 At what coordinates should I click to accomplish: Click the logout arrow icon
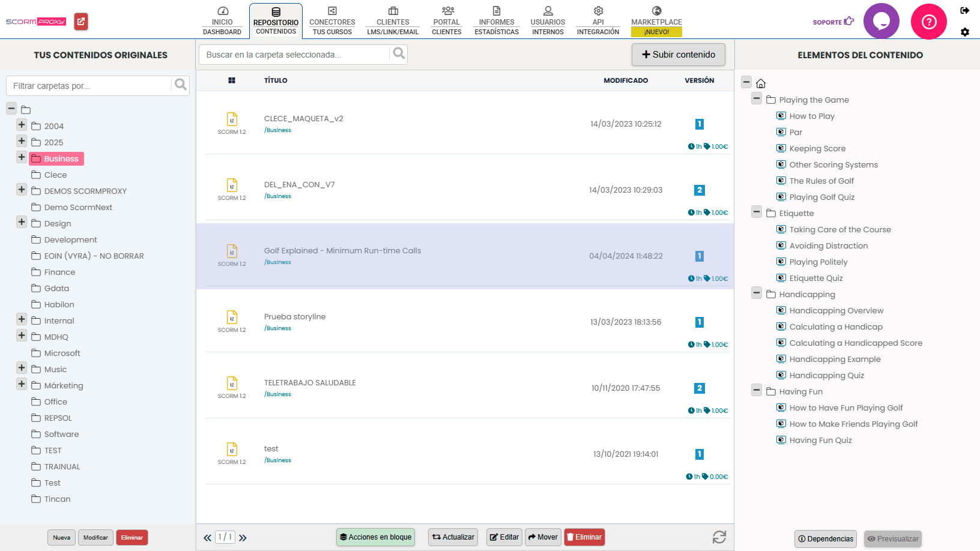click(965, 10)
